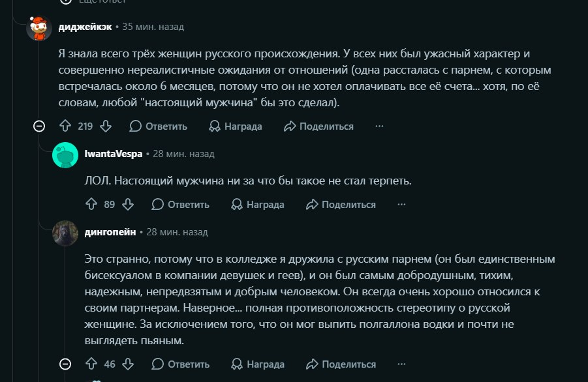Give Награда to диджейкэк's comment
The image size is (588, 382).
click(236, 126)
